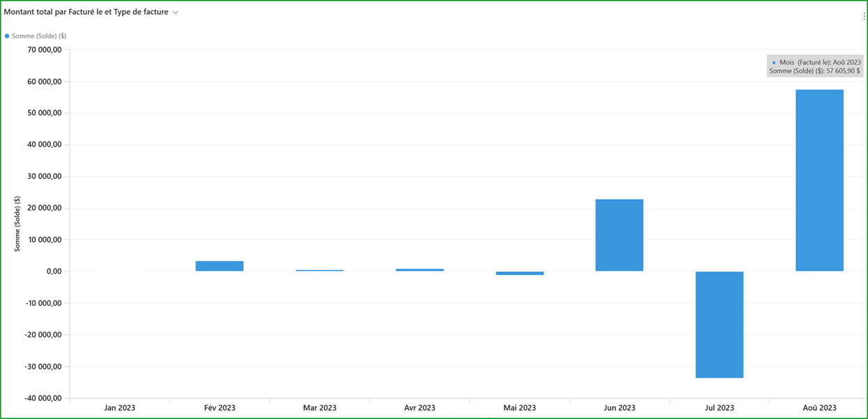Toggle the 'Somme (Solde) ($)' legend label
The height and width of the screenshot is (419, 868).
coord(39,36)
